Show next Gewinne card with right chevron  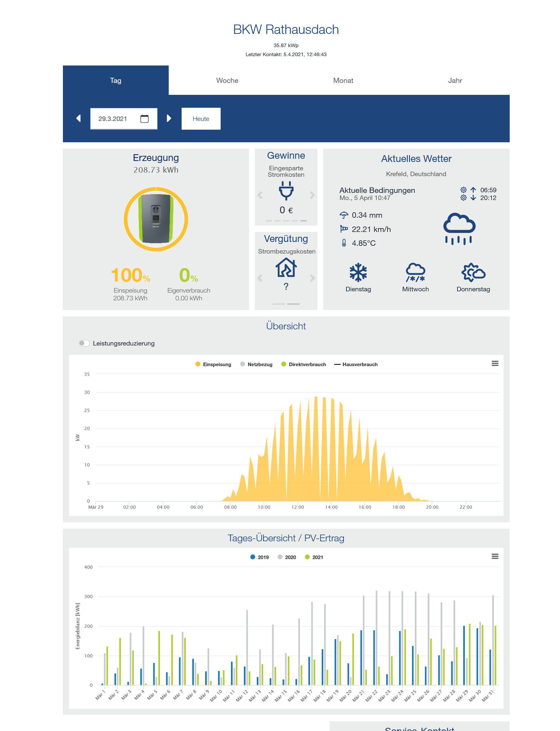312,195
